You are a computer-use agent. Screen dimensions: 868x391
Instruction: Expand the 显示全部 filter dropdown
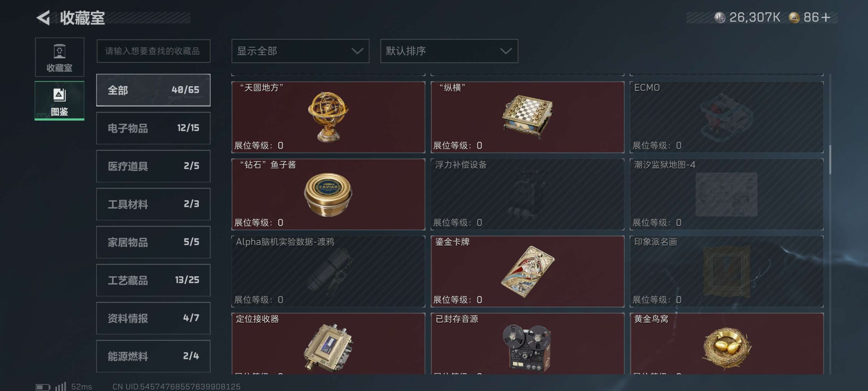(x=300, y=51)
